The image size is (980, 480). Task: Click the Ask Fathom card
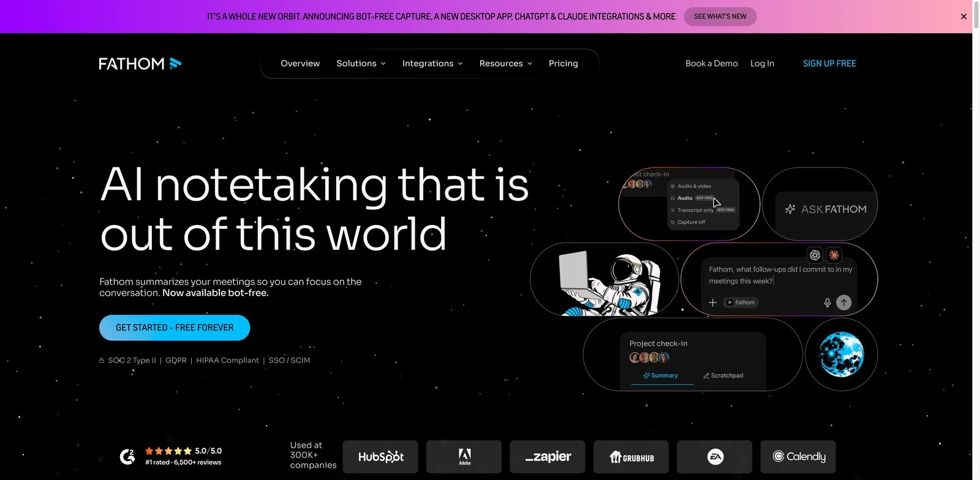(820, 204)
